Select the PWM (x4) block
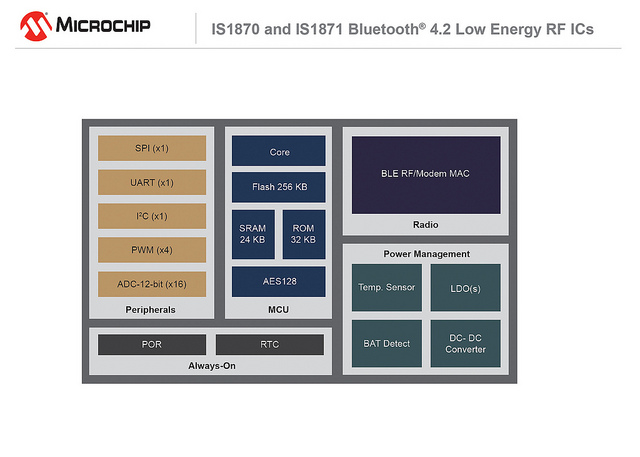This screenshot has width=640, height=457. tap(152, 250)
